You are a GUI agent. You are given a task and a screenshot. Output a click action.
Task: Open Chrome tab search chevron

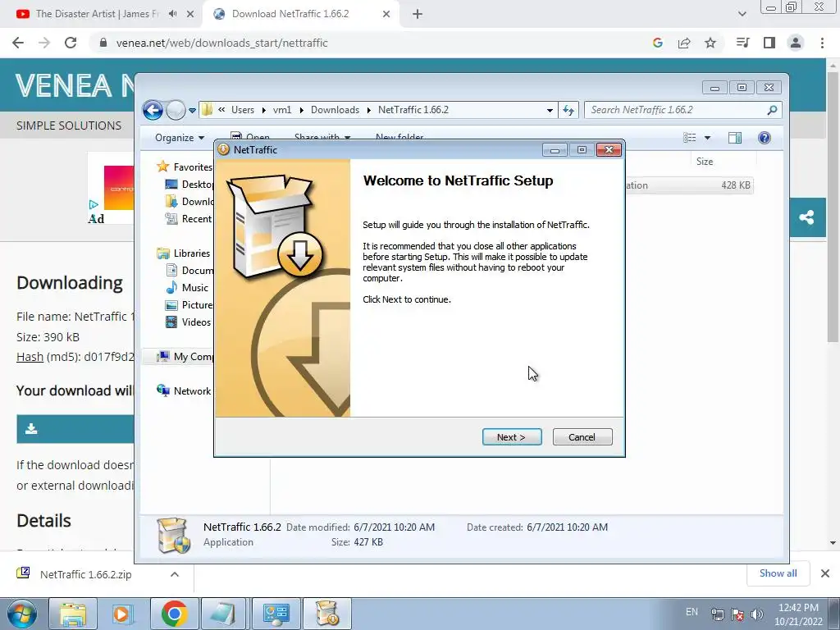pyautogui.click(x=742, y=14)
